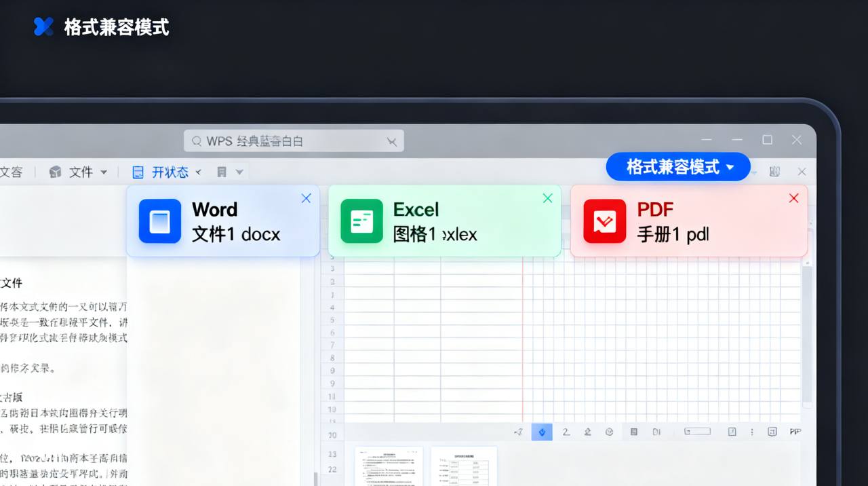Open the Excel 图格1 spreadsheet icon
This screenshot has height=486, width=868.
tap(361, 221)
